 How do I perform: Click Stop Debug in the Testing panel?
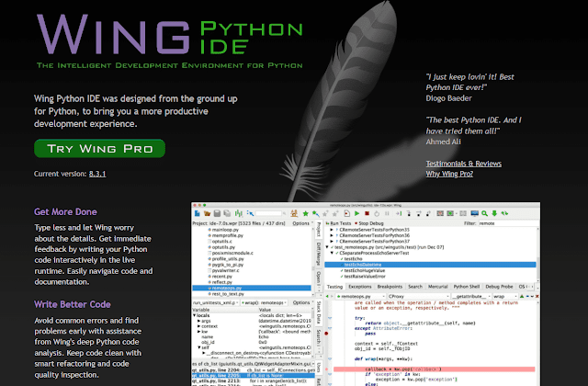pyautogui.click(x=368, y=223)
